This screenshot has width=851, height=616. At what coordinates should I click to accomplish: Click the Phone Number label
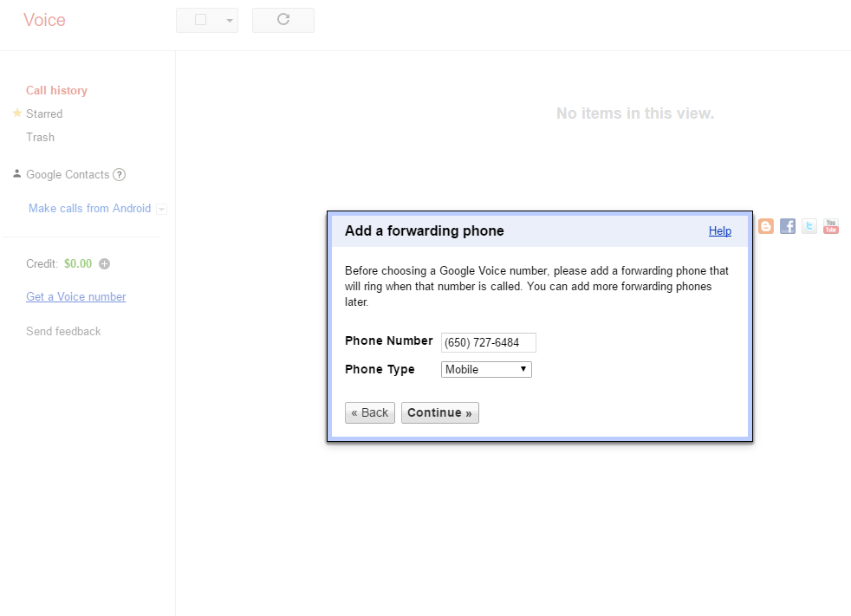pyautogui.click(x=388, y=340)
